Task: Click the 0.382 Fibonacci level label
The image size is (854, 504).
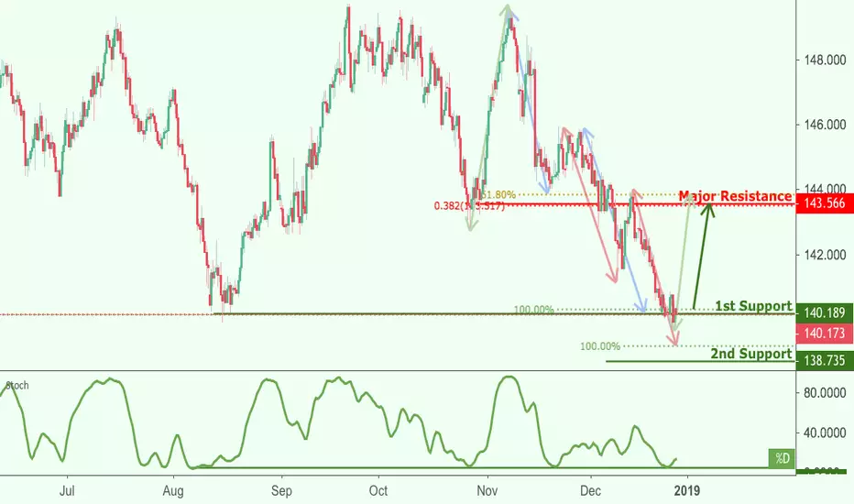Action: pyautogui.click(x=469, y=206)
